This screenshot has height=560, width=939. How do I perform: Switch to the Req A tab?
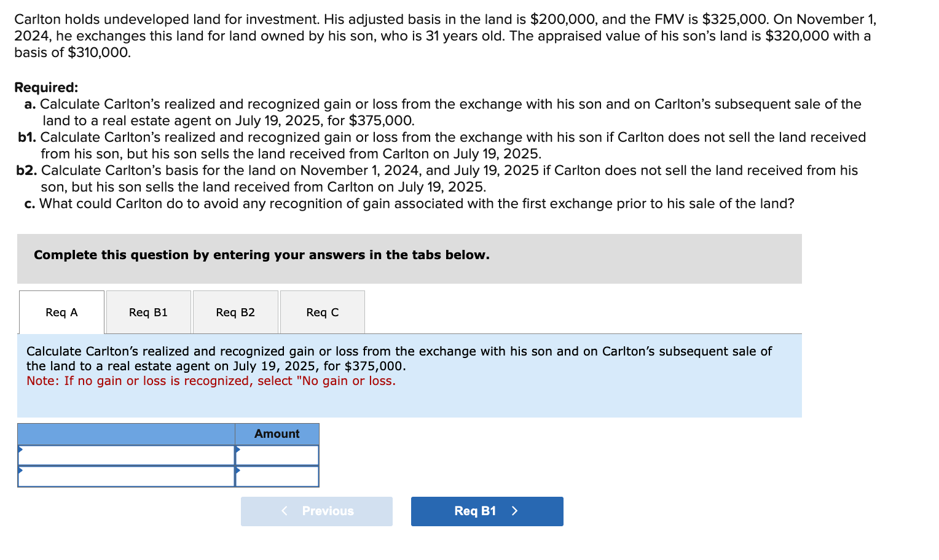tap(61, 312)
